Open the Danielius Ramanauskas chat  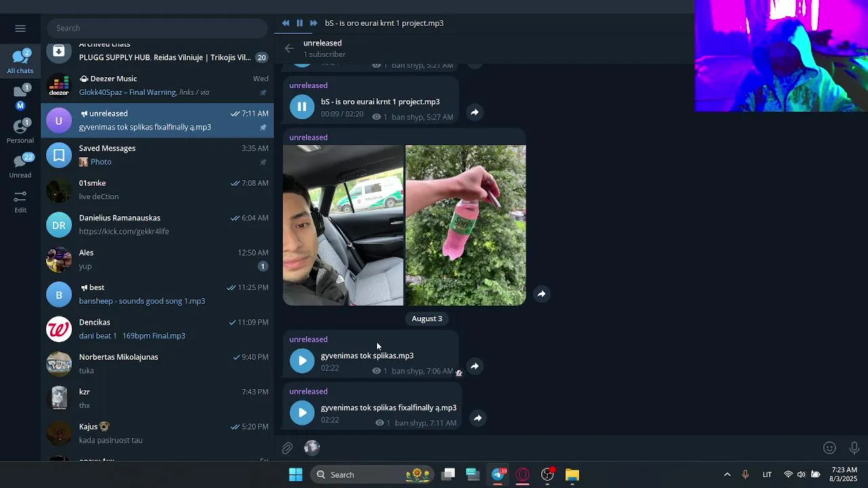[x=157, y=224]
